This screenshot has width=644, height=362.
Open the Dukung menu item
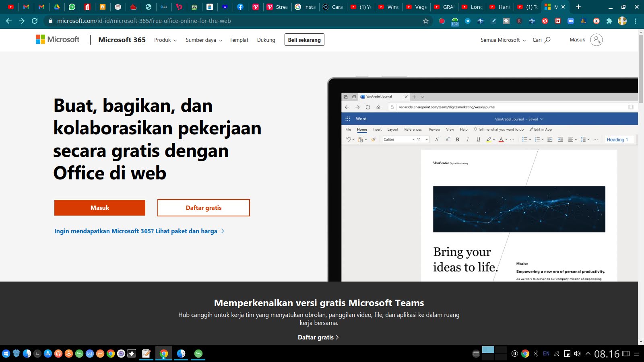[266, 40]
